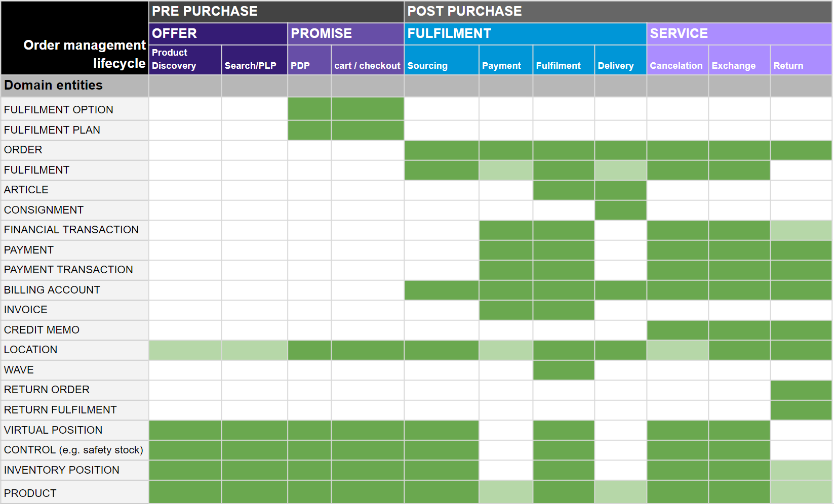Click the FULFILMENT OPTION row label
834x504 pixels.
(74, 110)
